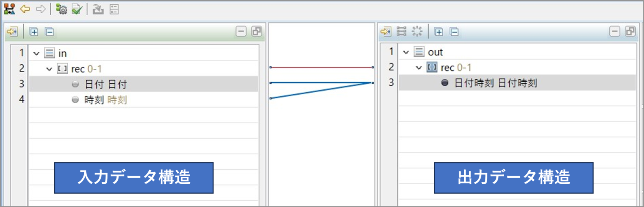Click the mapping diagram icon in top toolbar

[9, 9]
